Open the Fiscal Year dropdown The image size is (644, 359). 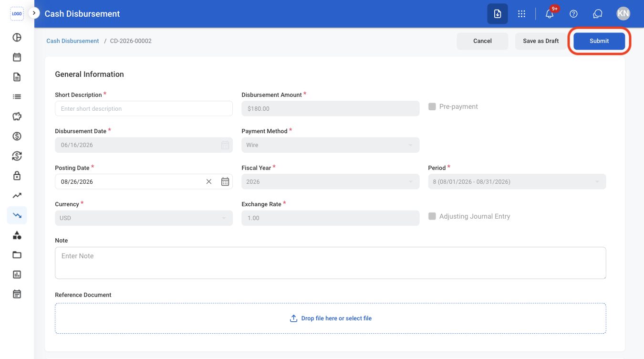point(331,182)
